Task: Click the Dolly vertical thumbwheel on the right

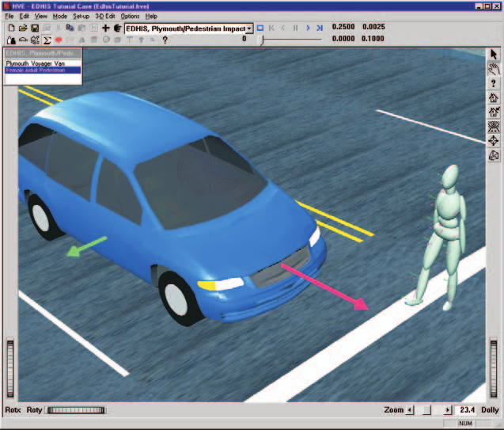Action: (494, 369)
